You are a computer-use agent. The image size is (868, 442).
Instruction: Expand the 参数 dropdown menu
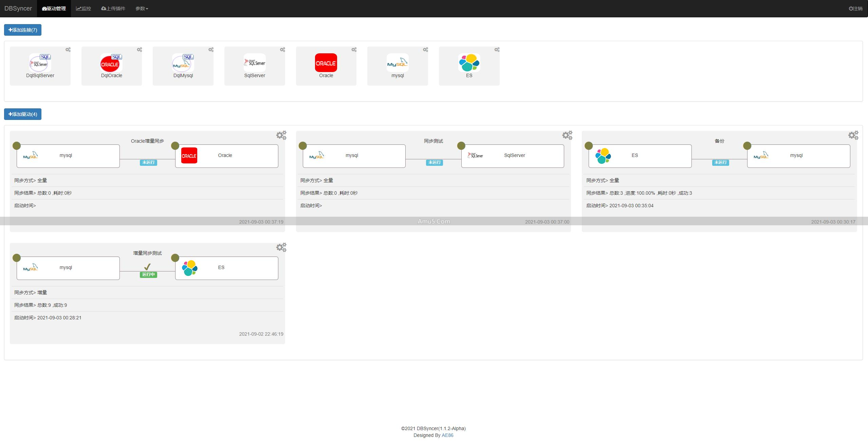point(142,8)
